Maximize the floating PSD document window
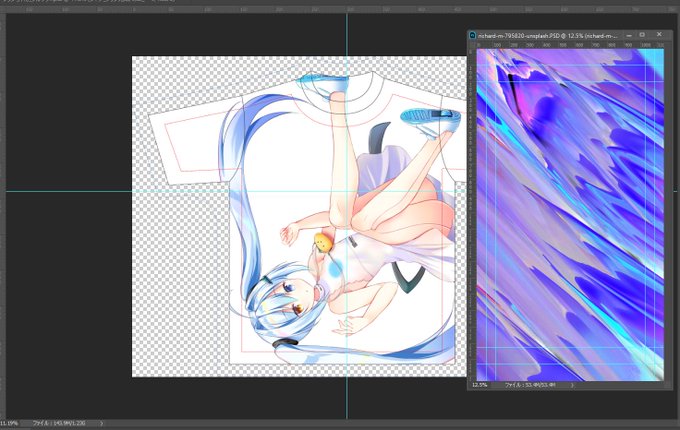 click(x=642, y=35)
